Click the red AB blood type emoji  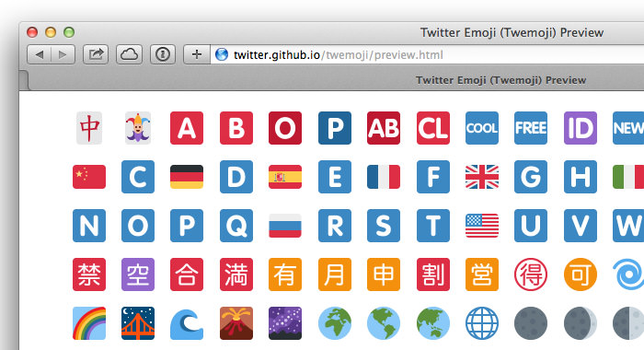pos(384,128)
